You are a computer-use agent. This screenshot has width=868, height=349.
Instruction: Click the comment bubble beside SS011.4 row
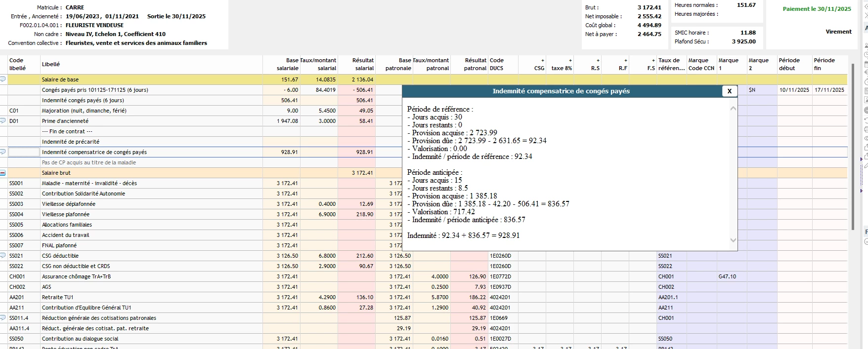[x=3, y=318]
